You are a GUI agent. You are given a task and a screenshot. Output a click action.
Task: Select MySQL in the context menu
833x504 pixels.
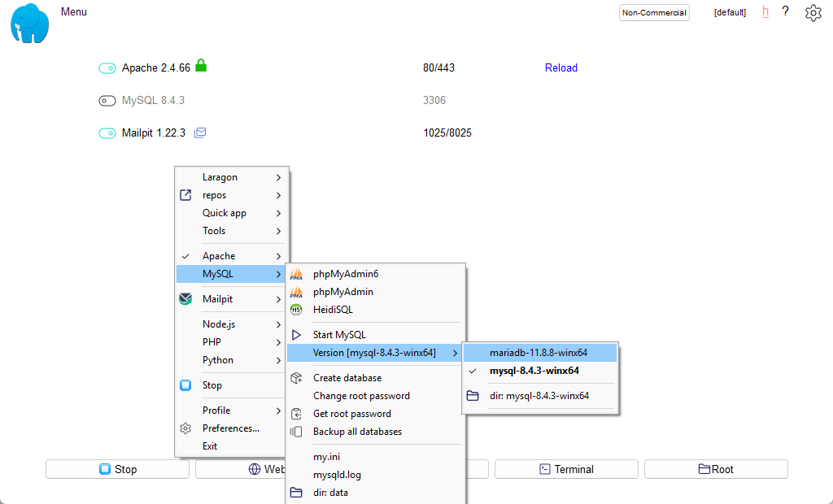tap(231, 274)
